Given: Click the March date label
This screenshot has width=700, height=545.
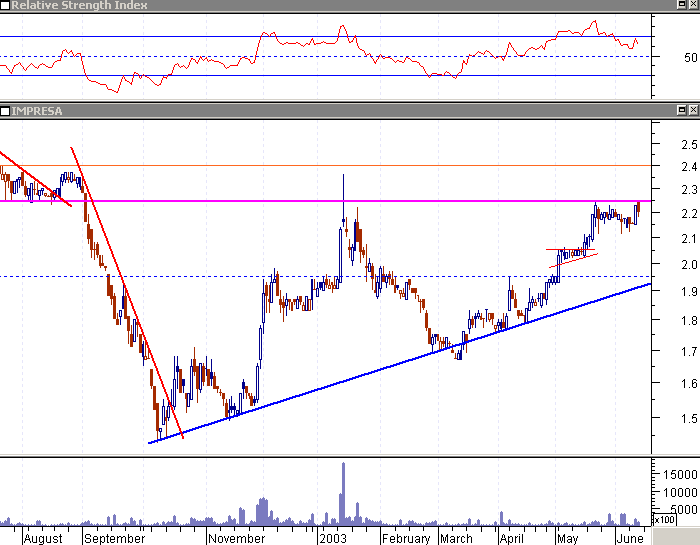Looking at the screenshot, I should pyautogui.click(x=456, y=538).
